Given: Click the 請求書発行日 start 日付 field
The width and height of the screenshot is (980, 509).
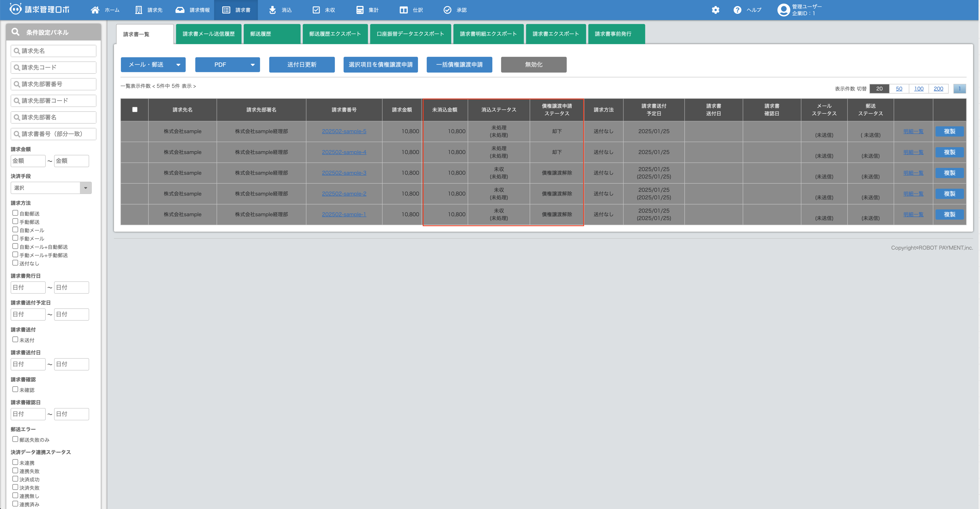Looking at the screenshot, I should click(x=28, y=287).
